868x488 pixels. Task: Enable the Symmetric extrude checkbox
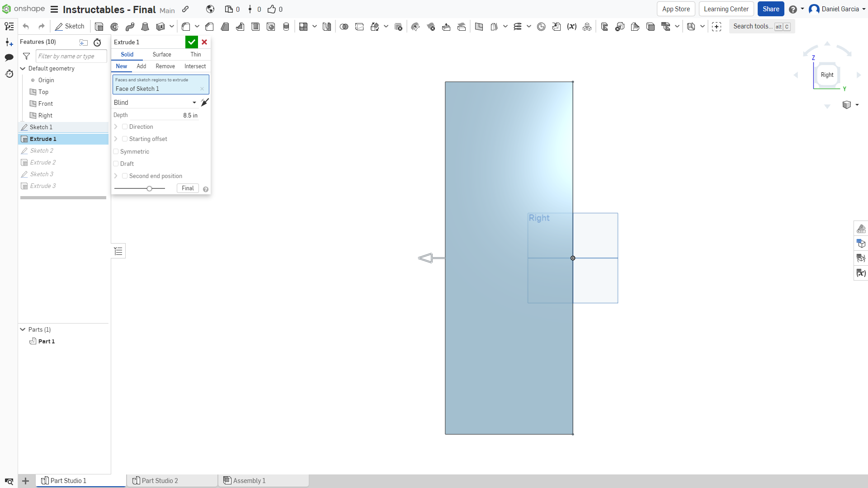point(116,151)
